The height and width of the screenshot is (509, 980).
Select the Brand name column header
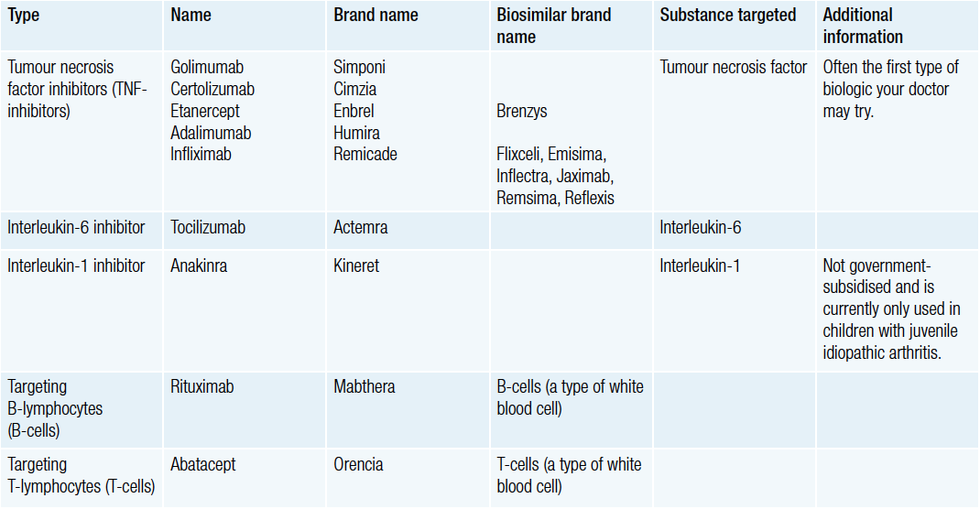[x=376, y=15]
